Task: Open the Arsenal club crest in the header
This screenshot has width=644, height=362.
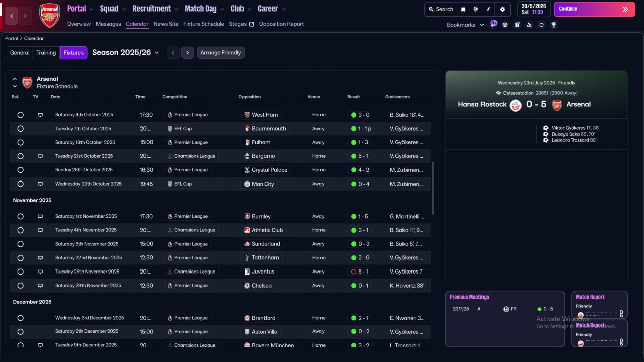Action: point(49,15)
